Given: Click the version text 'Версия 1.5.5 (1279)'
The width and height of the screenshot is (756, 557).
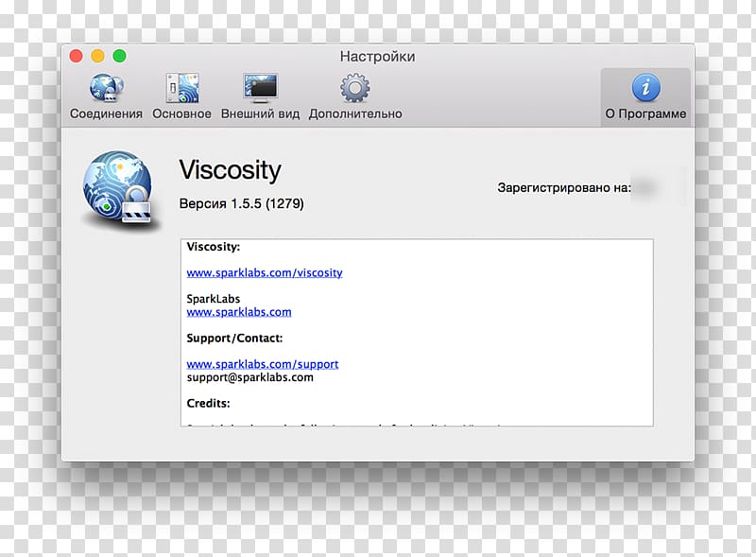Looking at the screenshot, I should click(241, 203).
